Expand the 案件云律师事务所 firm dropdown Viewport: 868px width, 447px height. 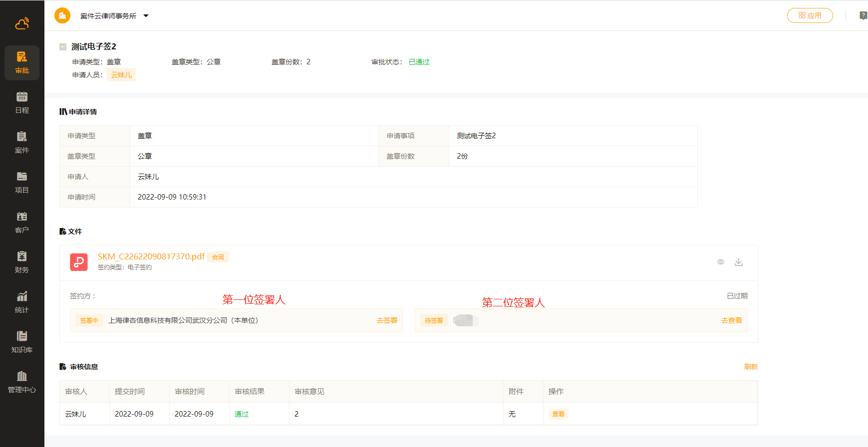(146, 16)
